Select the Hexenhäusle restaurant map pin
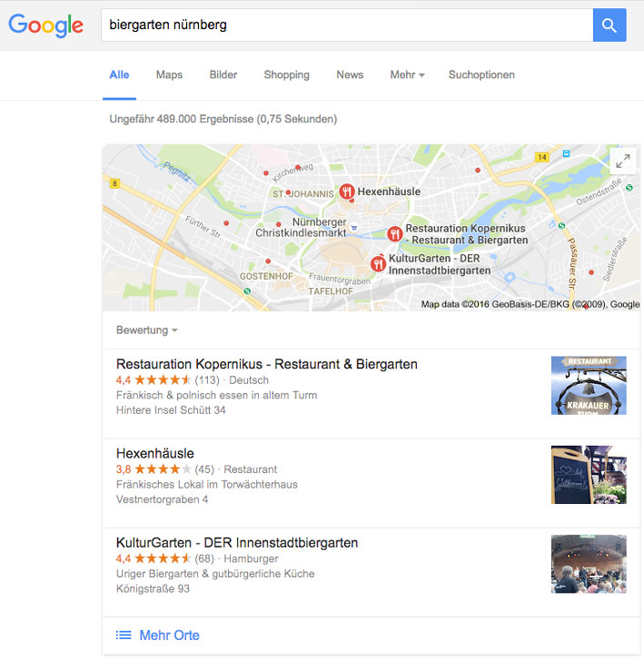The image size is (644, 660). [x=347, y=192]
